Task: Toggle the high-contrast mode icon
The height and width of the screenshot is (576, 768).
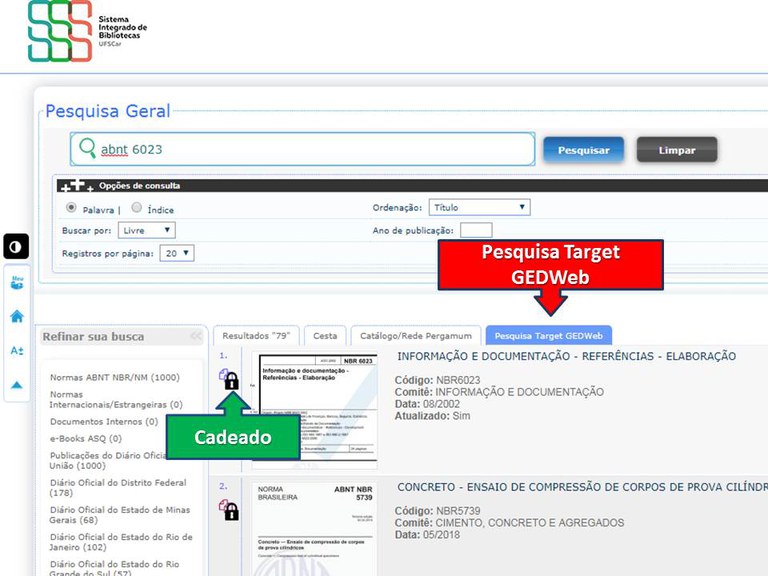Action: (16, 246)
